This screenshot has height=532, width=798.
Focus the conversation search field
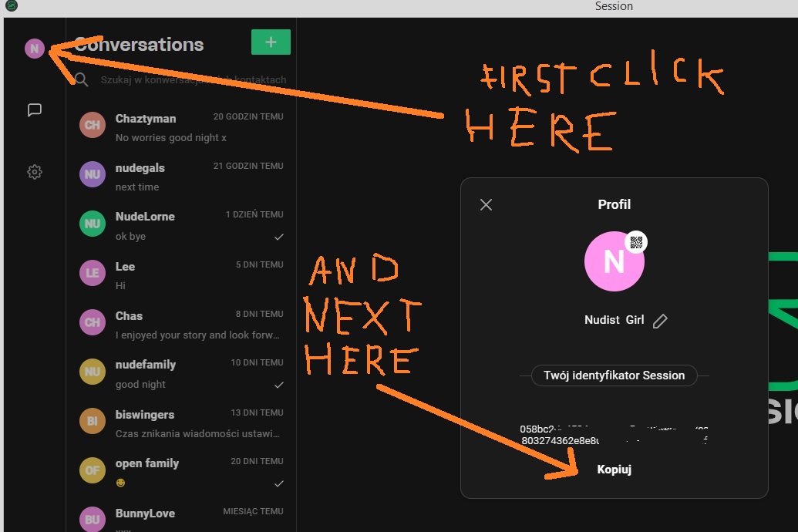[194, 80]
